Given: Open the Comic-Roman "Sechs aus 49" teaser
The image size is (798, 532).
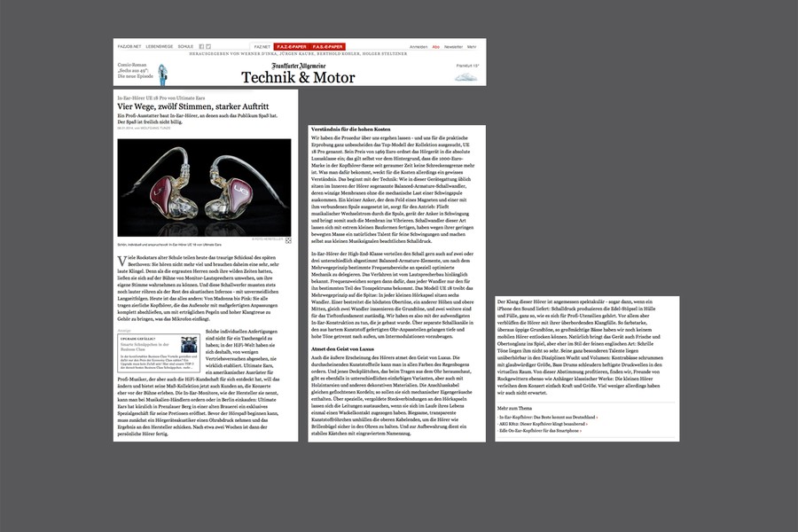Looking at the screenshot, I should coord(136,71).
